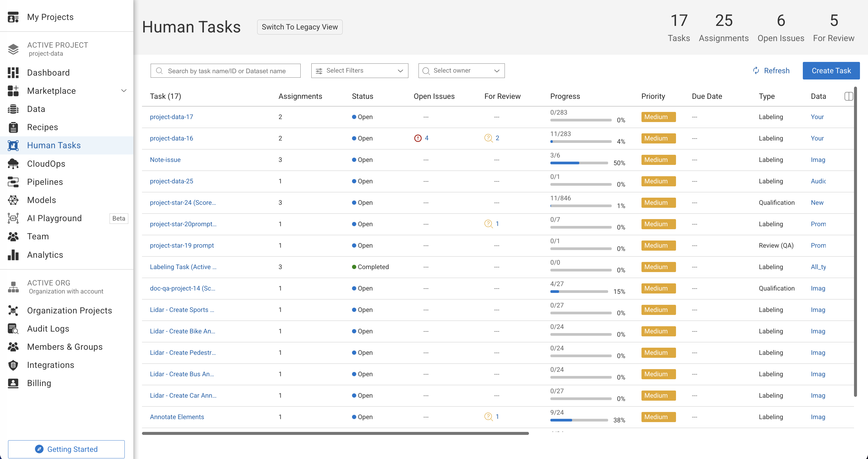
Task: Click for-review icon in project-star-20prompt row
Action: pos(488,224)
